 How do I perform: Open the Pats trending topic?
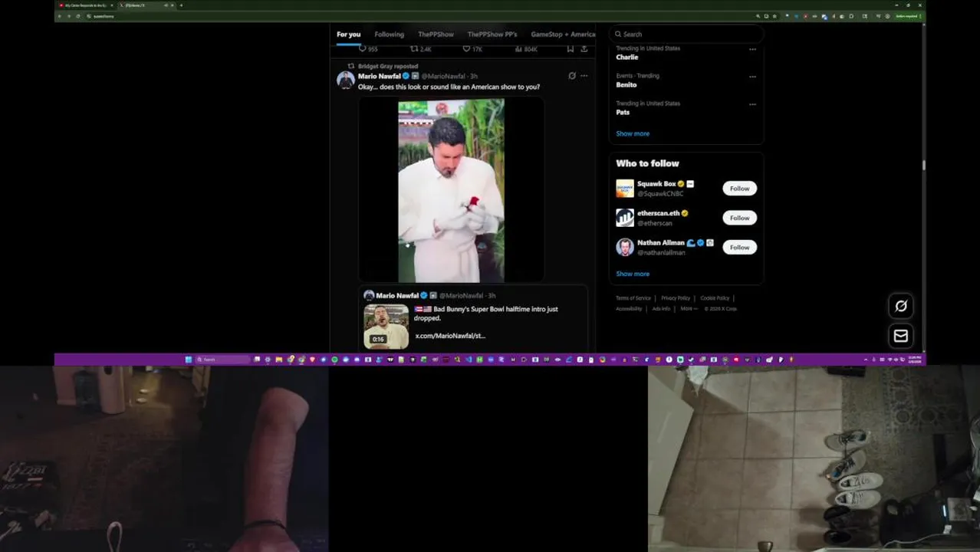[x=623, y=113]
